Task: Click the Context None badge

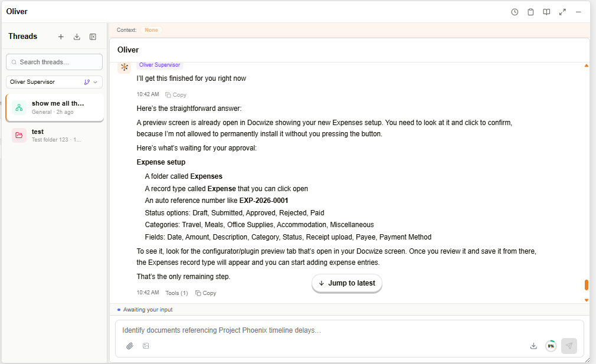Action: click(151, 30)
